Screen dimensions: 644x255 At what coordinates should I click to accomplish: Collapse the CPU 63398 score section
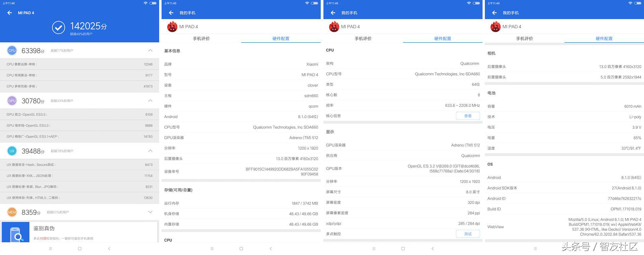coord(150,50)
